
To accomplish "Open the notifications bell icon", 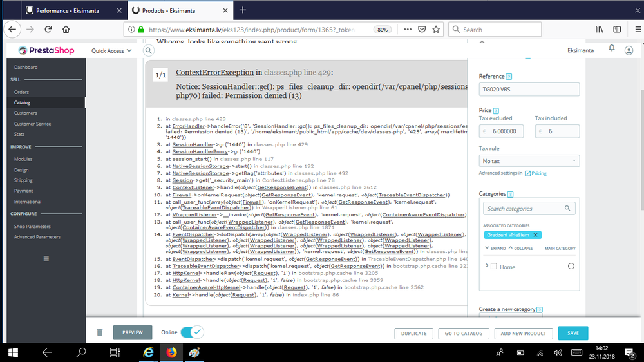I will 612,48.
